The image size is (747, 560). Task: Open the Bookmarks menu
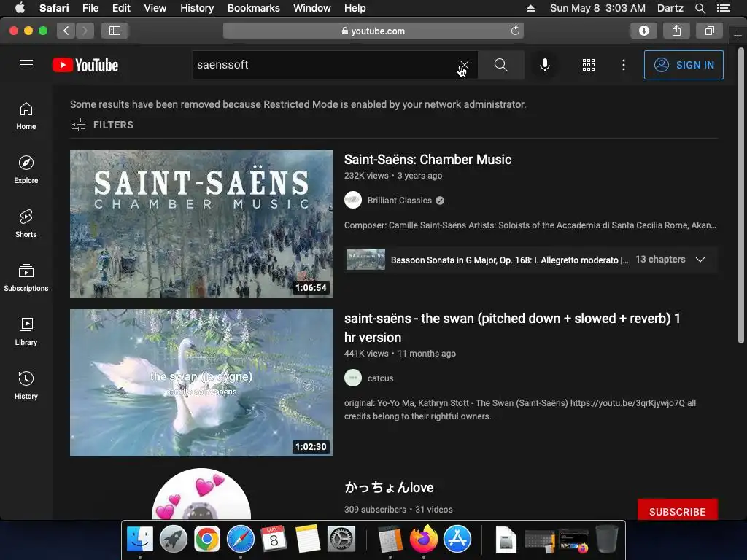click(253, 8)
